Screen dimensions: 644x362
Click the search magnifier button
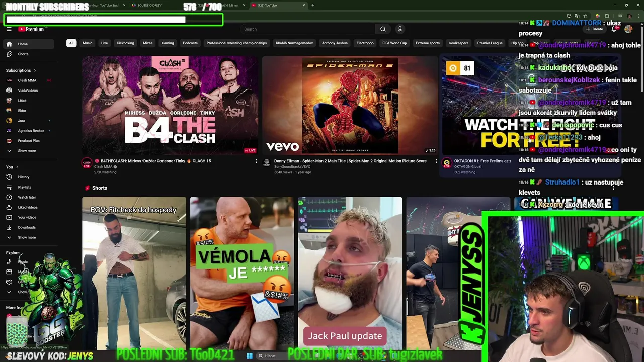pos(383,29)
